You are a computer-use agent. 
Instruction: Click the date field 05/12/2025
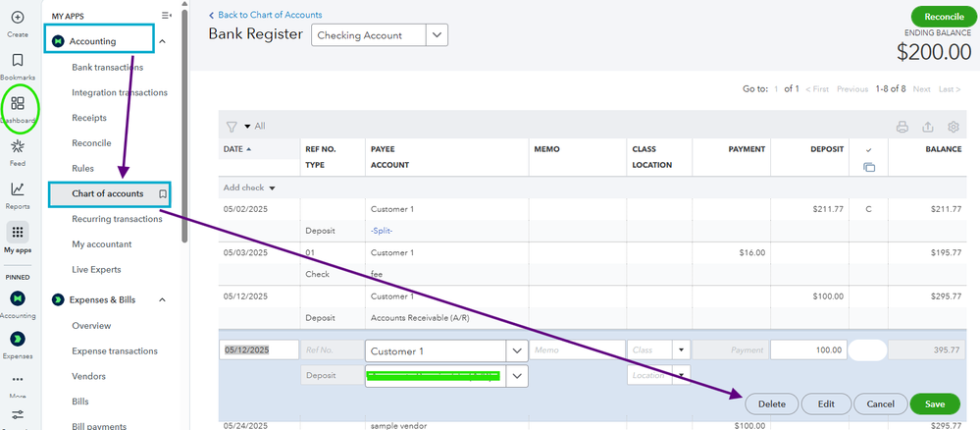click(259, 350)
